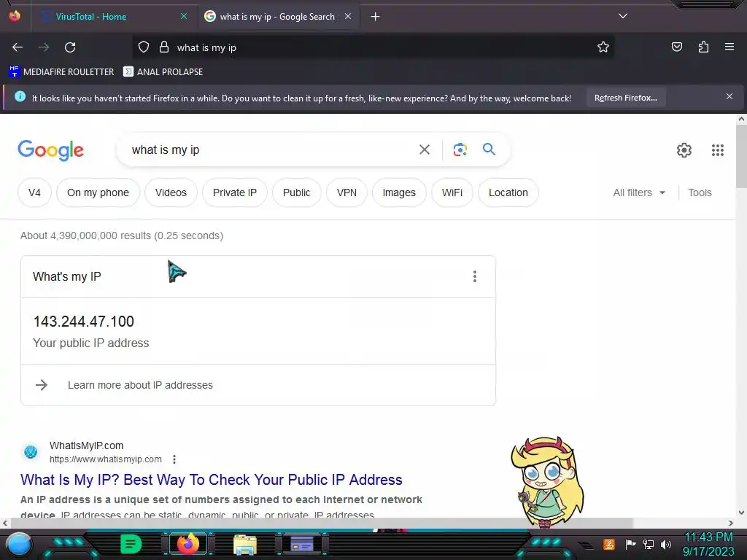Open the search Tools option
747x560 pixels.
(x=700, y=192)
